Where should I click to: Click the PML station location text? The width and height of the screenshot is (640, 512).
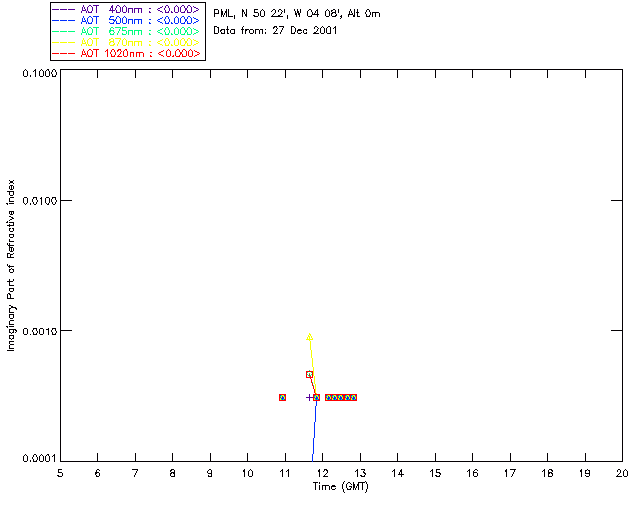(x=297, y=14)
